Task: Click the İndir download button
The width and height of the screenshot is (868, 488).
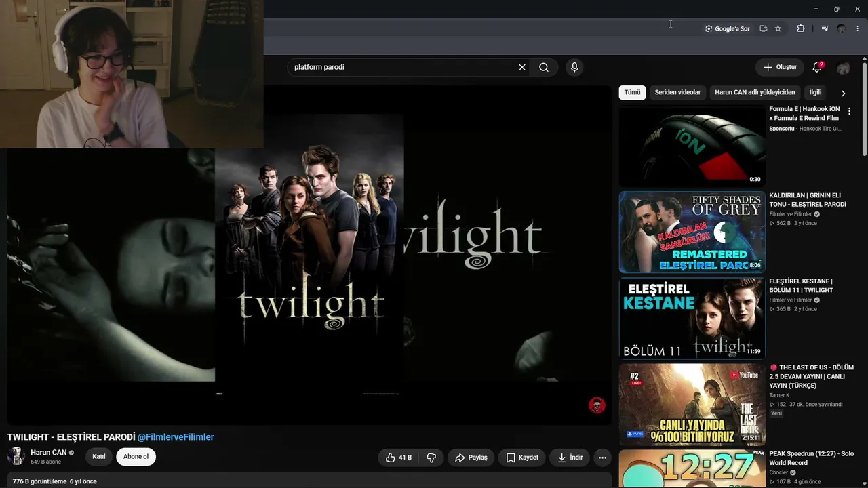Action: coord(570,457)
